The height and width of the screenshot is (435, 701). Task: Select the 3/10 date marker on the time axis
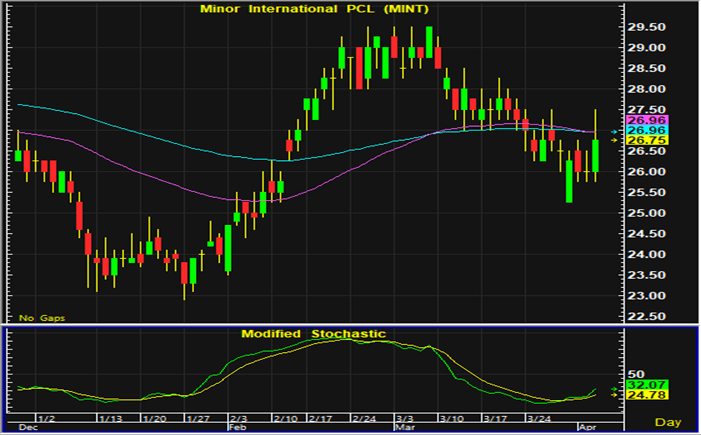point(453,417)
